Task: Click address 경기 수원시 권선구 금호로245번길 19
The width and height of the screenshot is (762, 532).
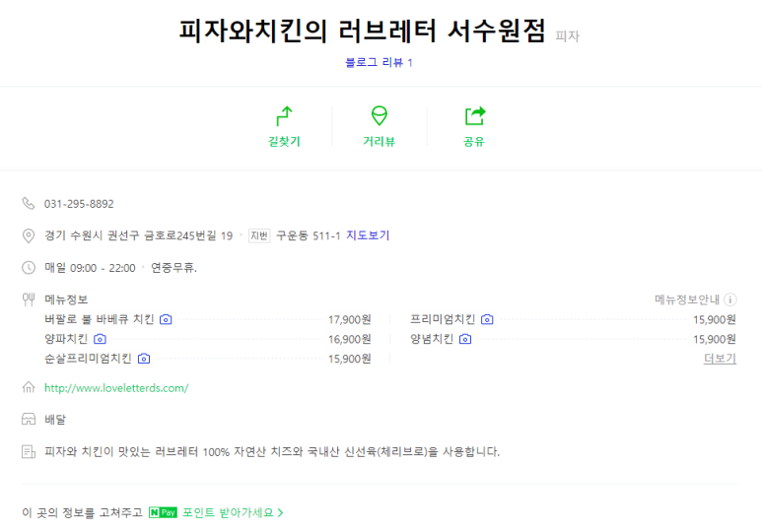Action: click(x=139, y=235)
